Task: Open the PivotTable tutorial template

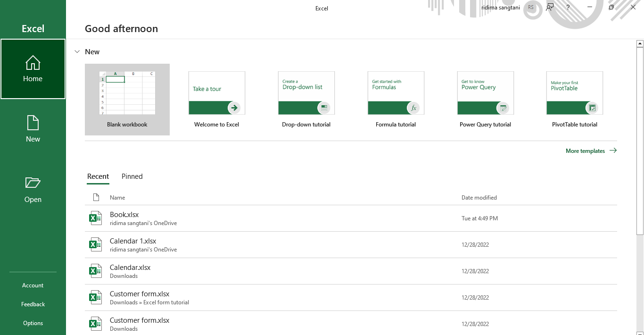Action: tap(575, 100)
